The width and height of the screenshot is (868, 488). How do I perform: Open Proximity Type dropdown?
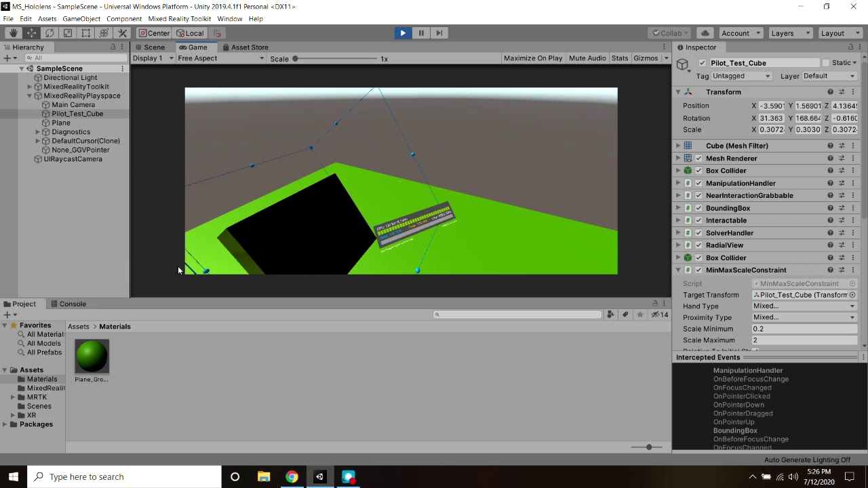coord(804,317)
